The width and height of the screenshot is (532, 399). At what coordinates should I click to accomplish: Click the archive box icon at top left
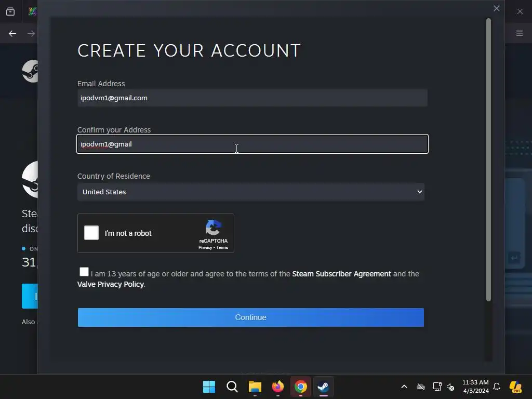point(10,11)
